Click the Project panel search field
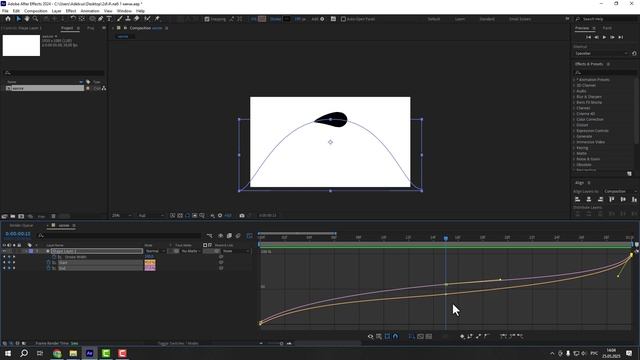This screenshot has width=640, height=360. tap(54, 73)
